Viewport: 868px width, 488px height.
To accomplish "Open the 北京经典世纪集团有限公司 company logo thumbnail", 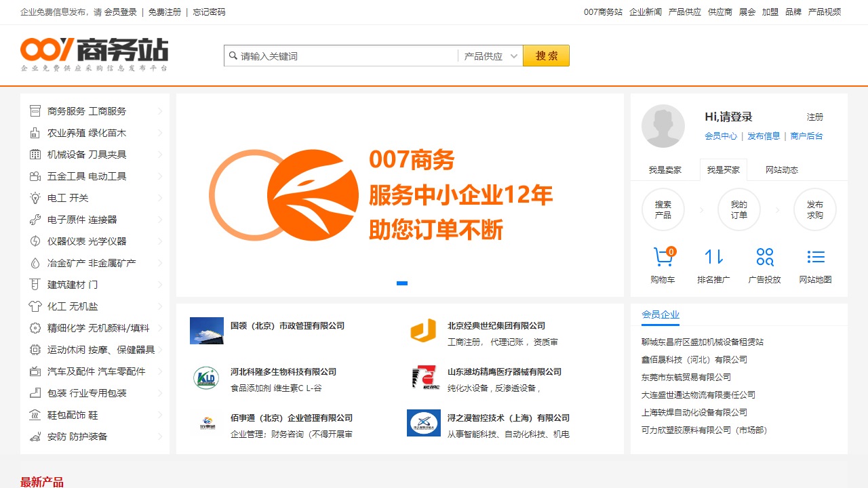I will tap(423, 331).
